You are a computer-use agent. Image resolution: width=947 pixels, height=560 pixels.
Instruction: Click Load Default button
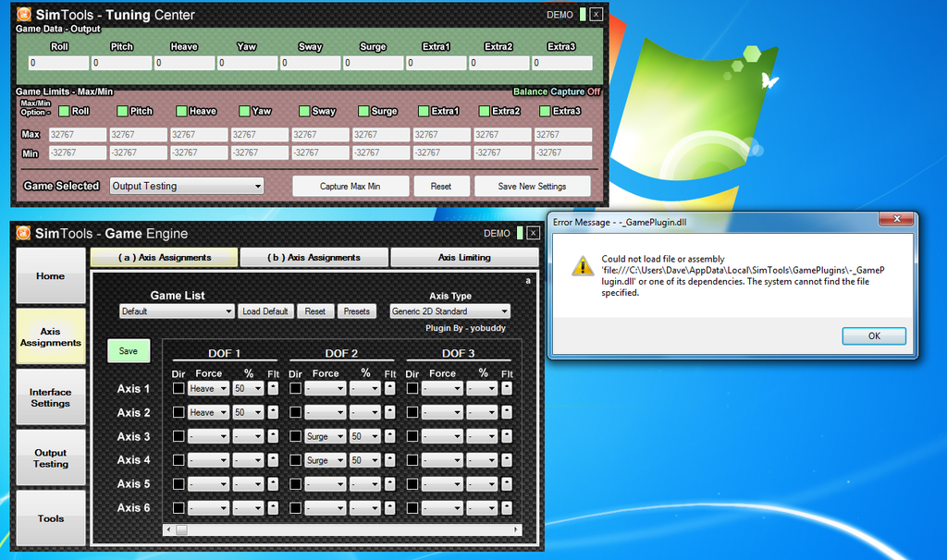click(265, 311)
